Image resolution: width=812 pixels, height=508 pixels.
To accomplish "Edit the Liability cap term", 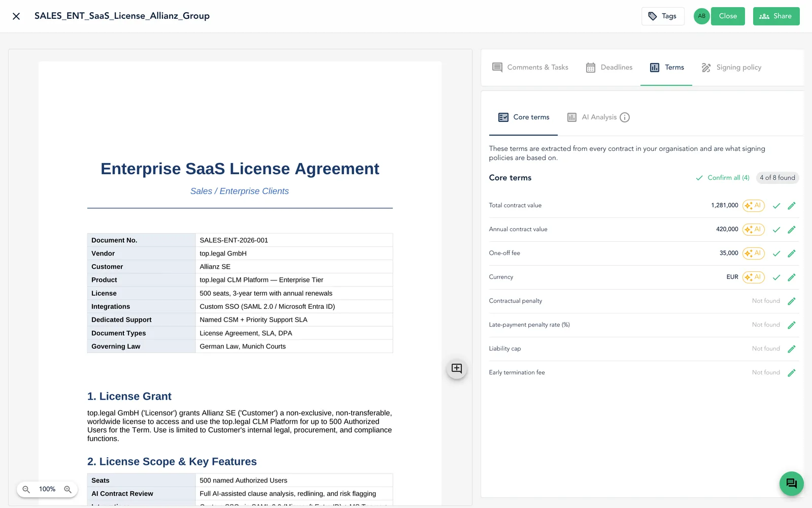I will point(792,349).
